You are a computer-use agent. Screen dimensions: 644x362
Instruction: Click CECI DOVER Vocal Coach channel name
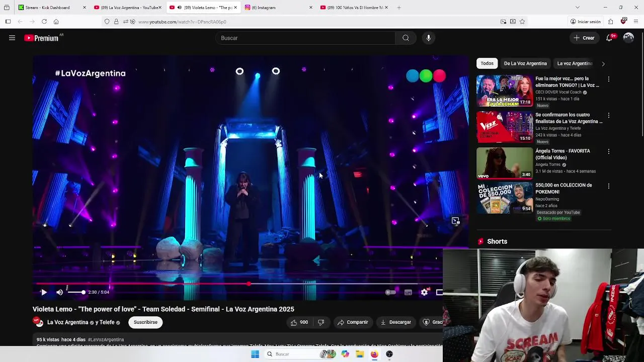click(558, 92)
